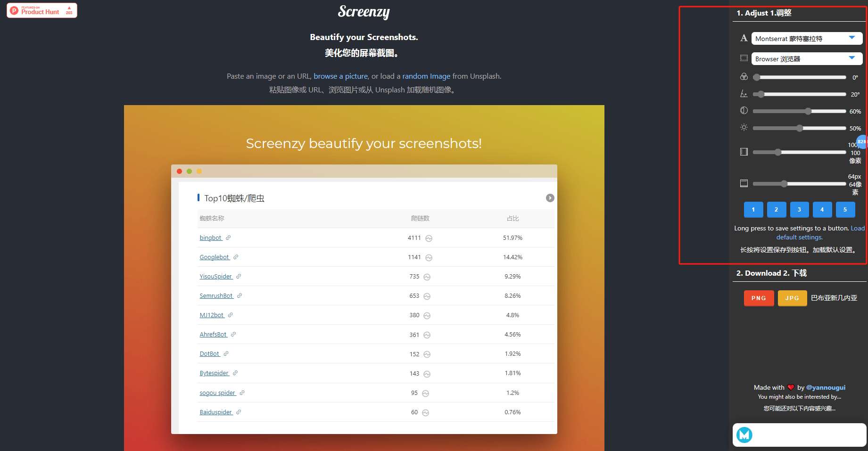Click the blue M logo at bottom right
868x451 pixels.
tap(744, 435)
